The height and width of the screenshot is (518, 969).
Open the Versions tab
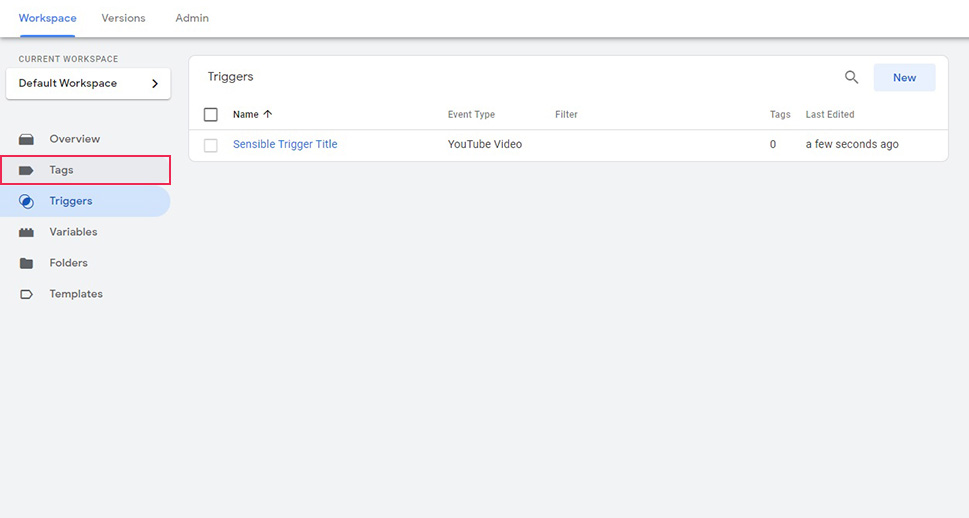tap(124, 18)
